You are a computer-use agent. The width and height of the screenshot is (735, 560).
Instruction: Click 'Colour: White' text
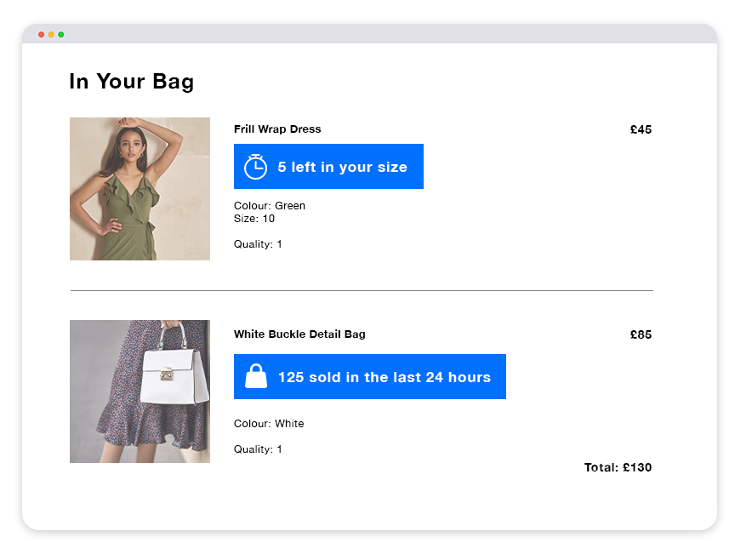coord(269,423)
